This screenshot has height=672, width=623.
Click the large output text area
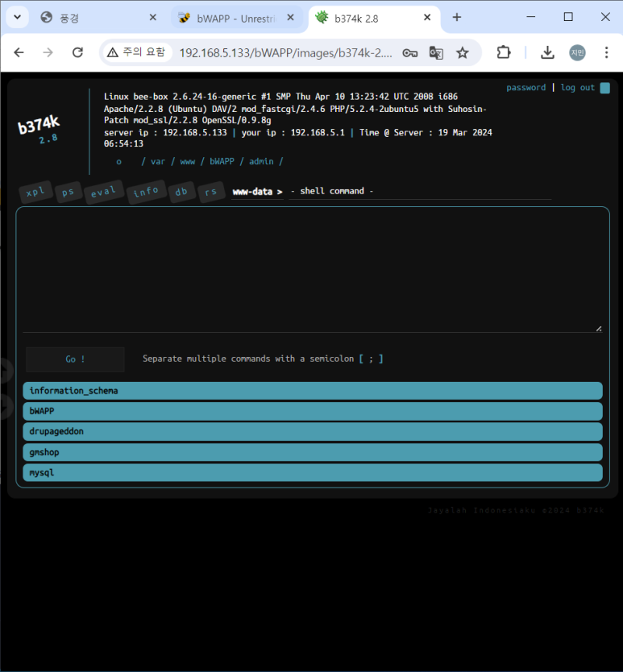(x=313, y=270)
